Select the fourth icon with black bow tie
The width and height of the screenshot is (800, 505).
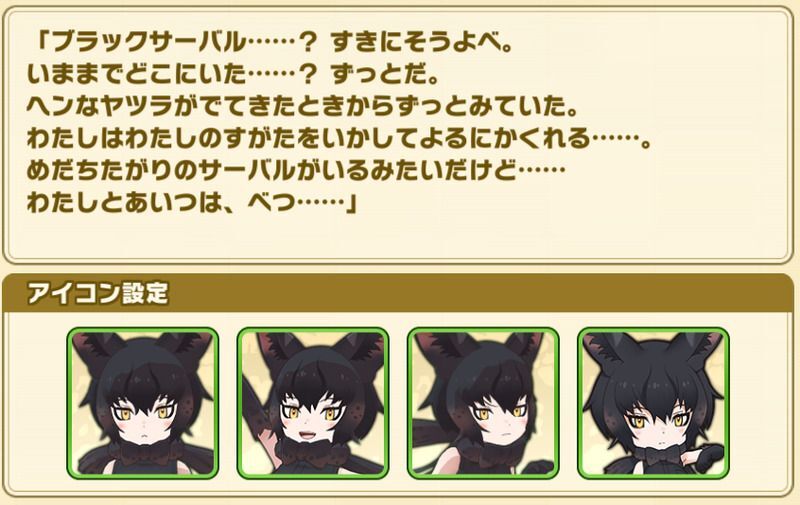click(653, 403)
